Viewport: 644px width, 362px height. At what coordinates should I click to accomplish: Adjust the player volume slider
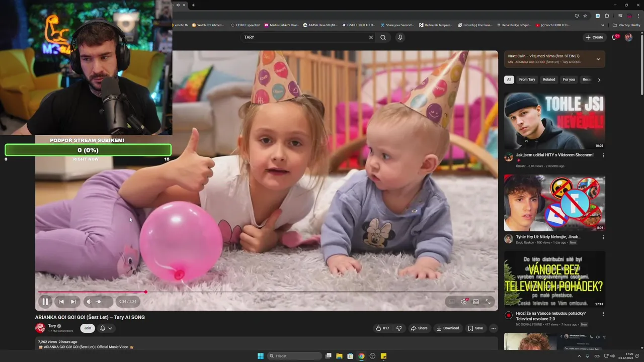click(102, 302)
